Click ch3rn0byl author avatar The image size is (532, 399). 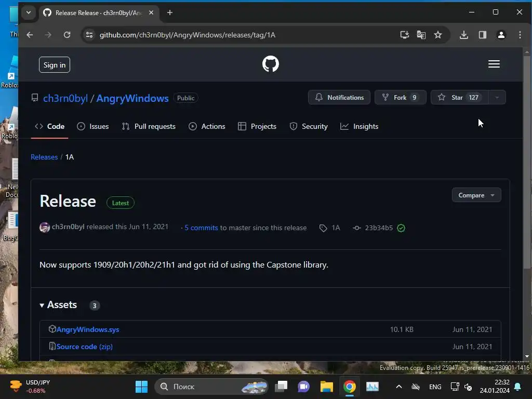tap(45, 227)
